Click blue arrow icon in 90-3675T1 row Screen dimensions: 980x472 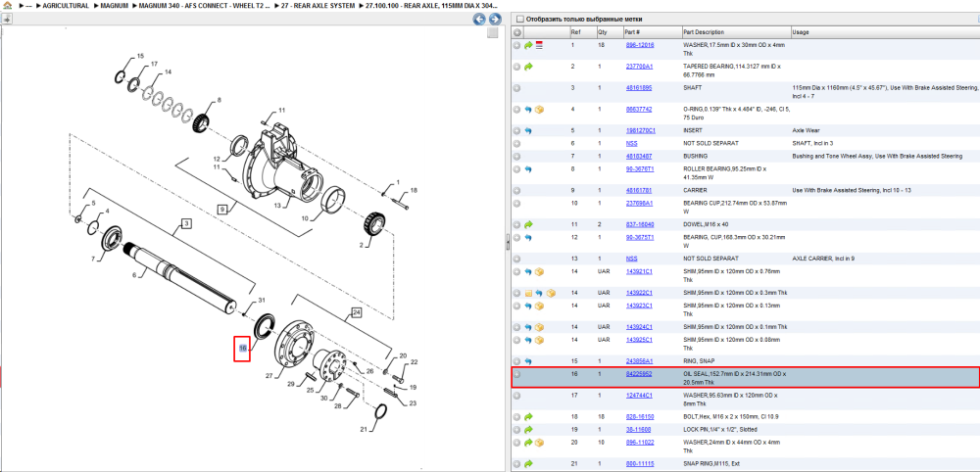click(528, 237)
